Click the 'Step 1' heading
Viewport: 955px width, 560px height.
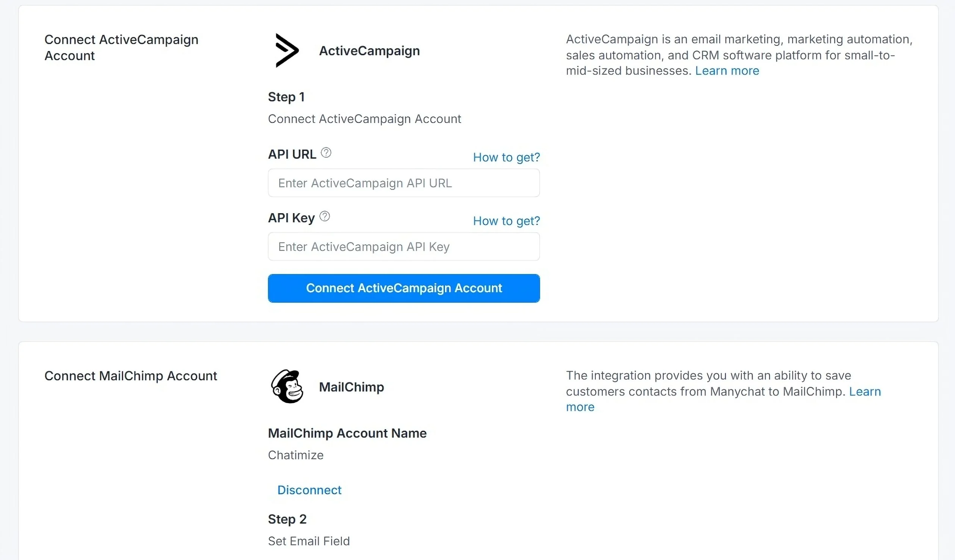tap(286, 97)
